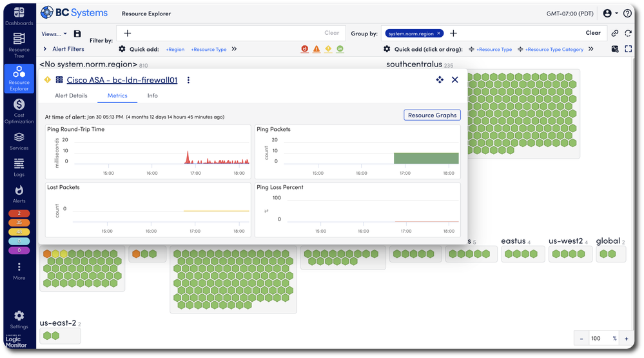Screen dimensions: 644x358
Task: Open the More sidebar menu
Action: [19, 272]
